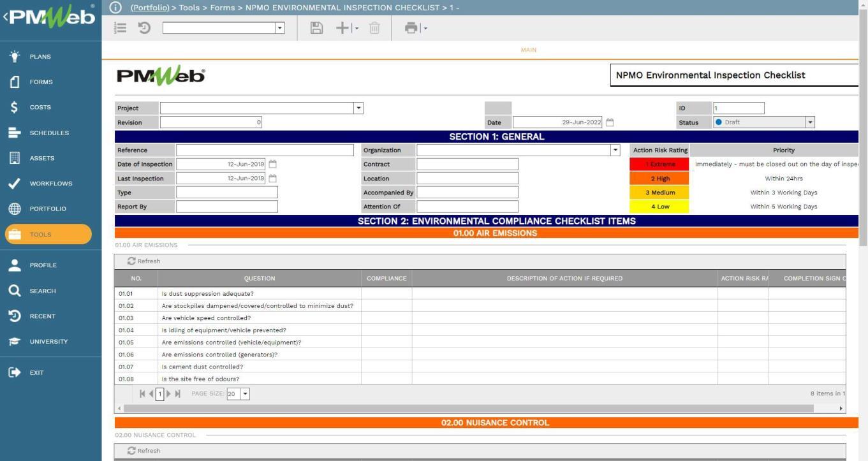Click the delete trash icon in toolbar

374,28
